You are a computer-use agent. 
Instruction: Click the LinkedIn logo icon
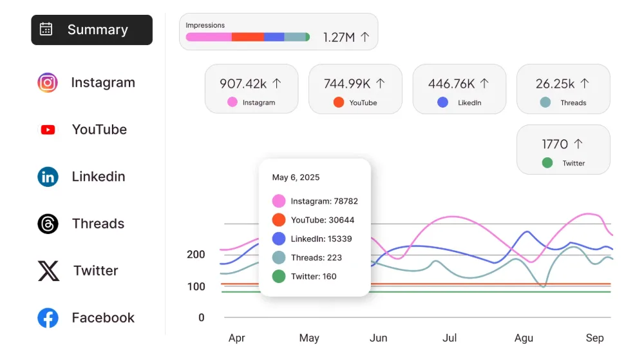coord(48,177)
